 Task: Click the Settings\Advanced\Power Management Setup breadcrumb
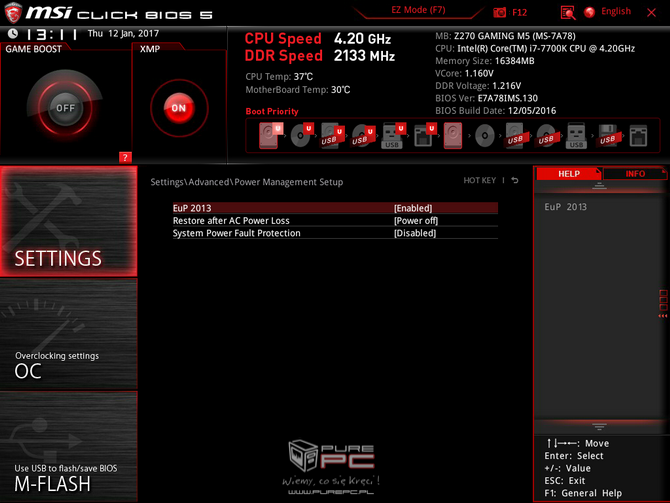point(247,182)
